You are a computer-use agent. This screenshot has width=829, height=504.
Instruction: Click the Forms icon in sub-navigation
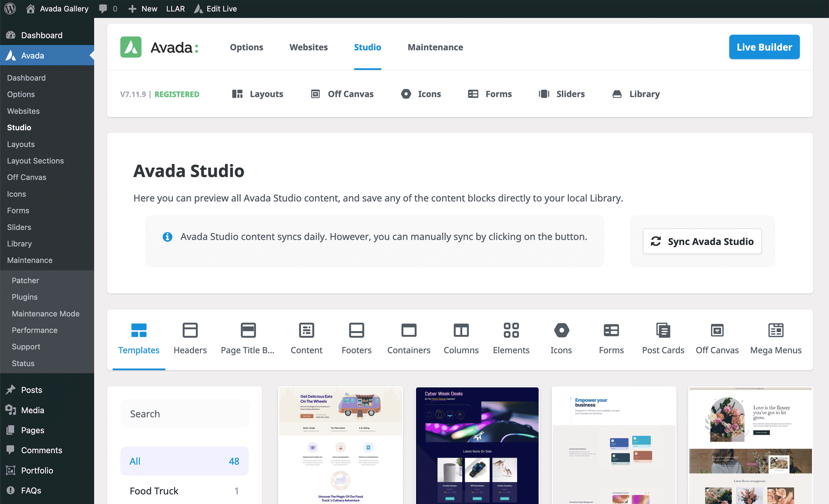point(473,94)
